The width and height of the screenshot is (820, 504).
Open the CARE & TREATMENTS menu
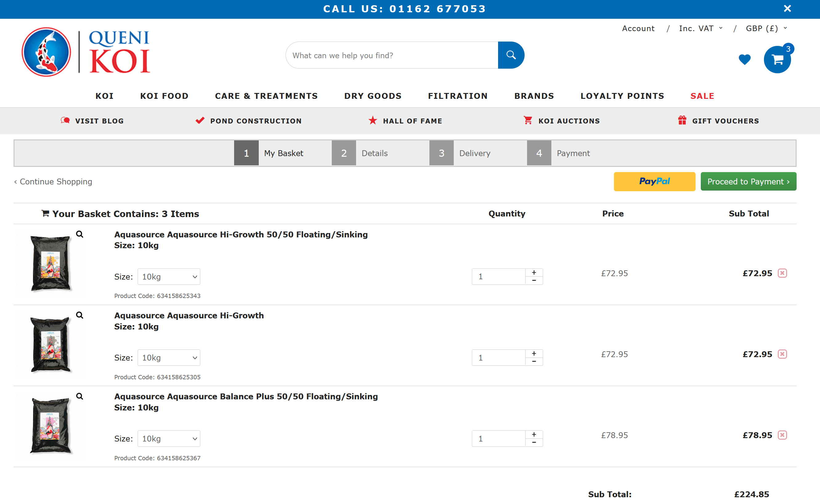click(266, 96)
